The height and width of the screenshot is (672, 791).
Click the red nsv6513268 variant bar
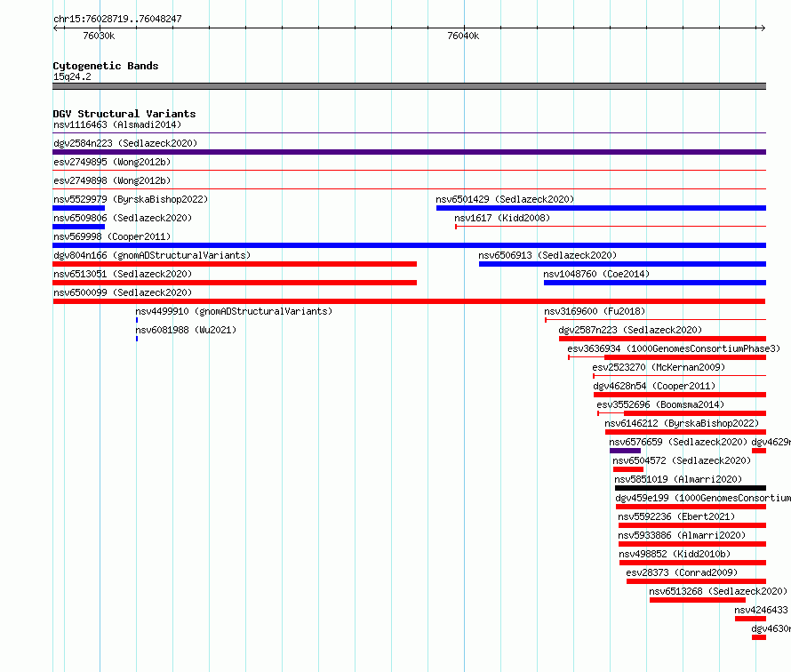click(697, 600)
